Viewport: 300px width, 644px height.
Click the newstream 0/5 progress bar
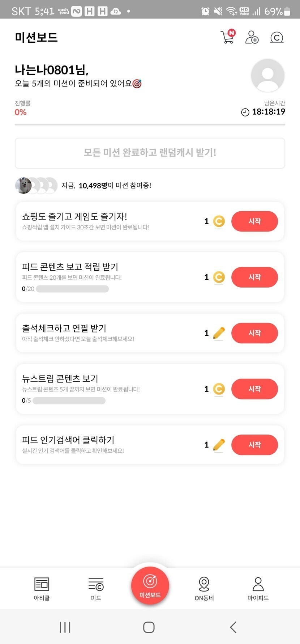point(69,401)
